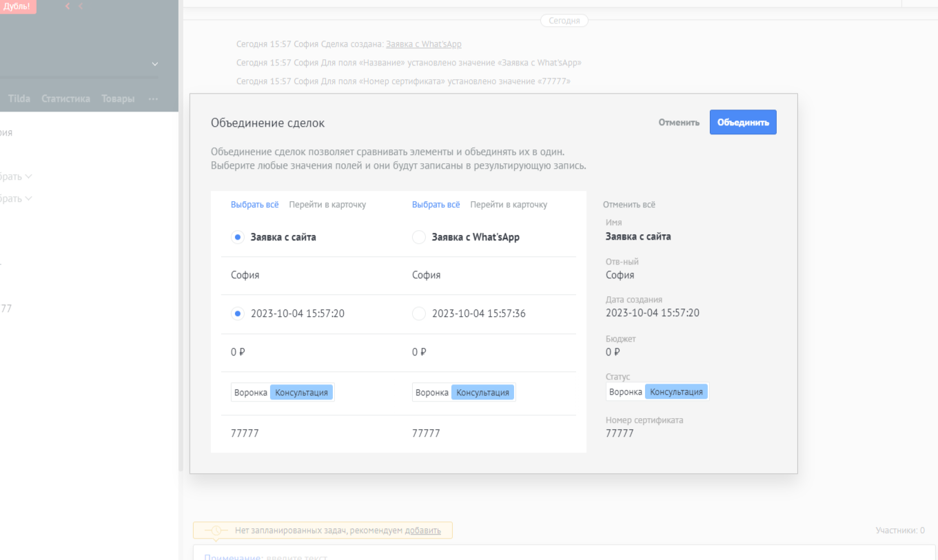Choose creation date 2023-10-04 15:57:20 radio
This screenshot has width=938, height=560.
click(x=238, y=313)
